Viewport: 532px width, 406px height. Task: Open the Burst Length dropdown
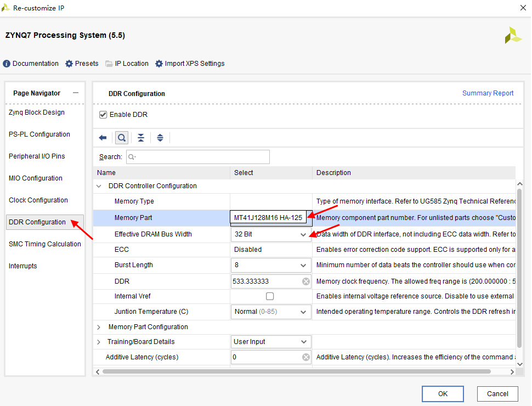(x=271, y=265)
